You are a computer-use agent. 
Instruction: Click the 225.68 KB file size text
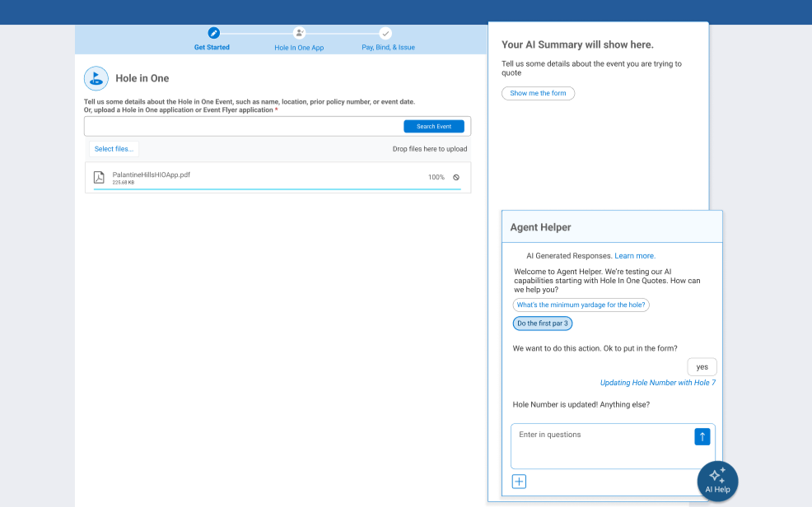click(124, 183)
